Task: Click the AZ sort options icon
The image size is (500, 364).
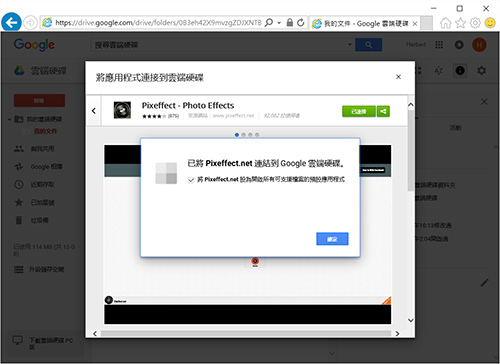Action: point(438,70)
